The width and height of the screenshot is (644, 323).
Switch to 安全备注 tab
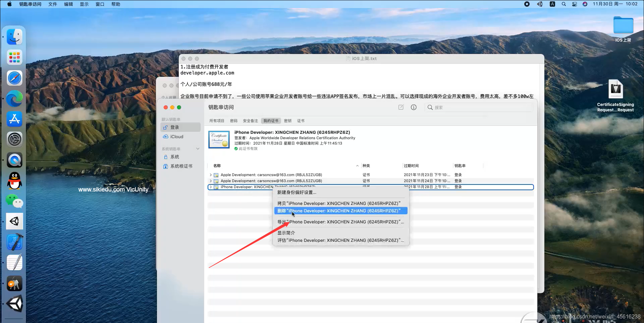point(251,121)
